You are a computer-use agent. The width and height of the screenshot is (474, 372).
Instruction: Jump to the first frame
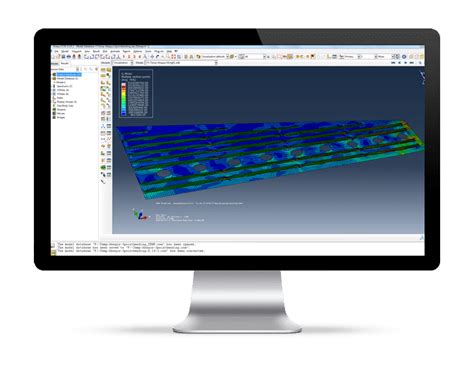(393, 63)
